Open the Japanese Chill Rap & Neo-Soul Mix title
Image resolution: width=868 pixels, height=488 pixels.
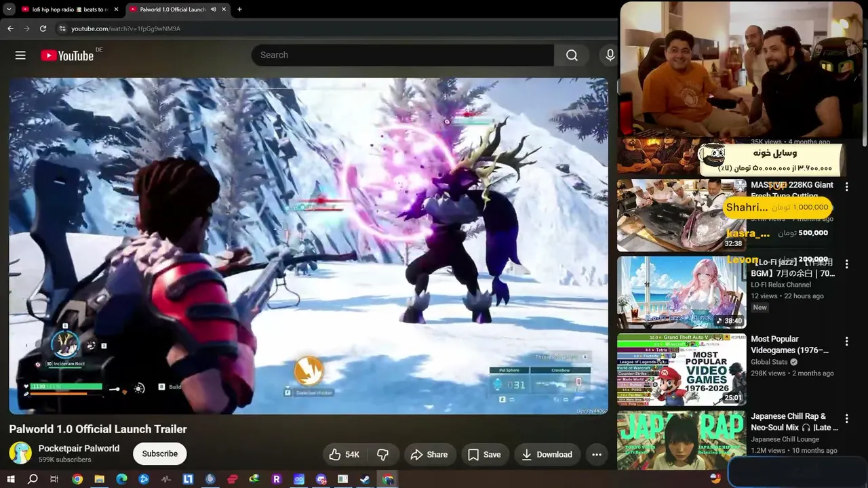794,422
